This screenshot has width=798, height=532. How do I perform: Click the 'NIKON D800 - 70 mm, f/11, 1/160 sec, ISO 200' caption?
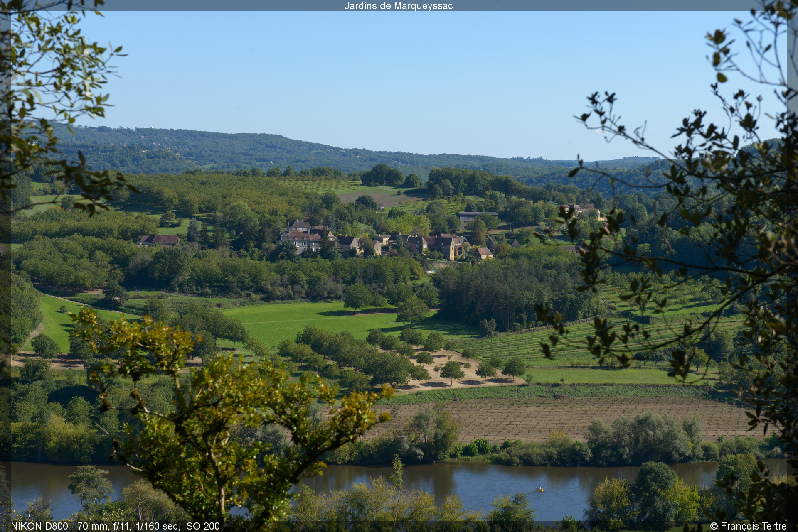[x=115, y=526]
